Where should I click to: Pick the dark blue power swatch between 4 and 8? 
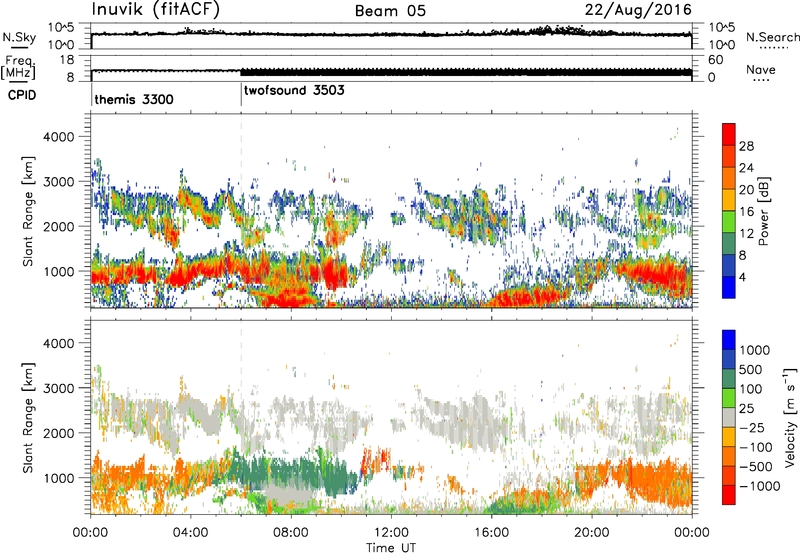tap(729, 266)
